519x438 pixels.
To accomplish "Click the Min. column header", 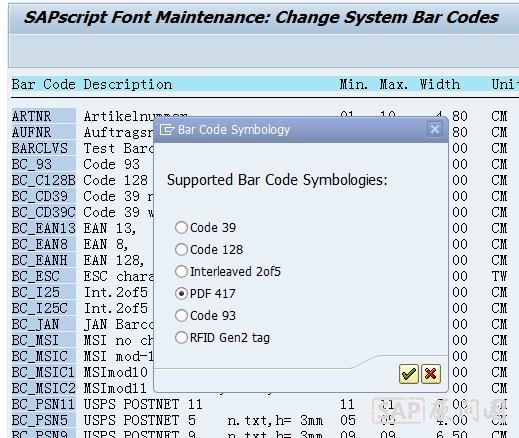I will pos(354,84).
